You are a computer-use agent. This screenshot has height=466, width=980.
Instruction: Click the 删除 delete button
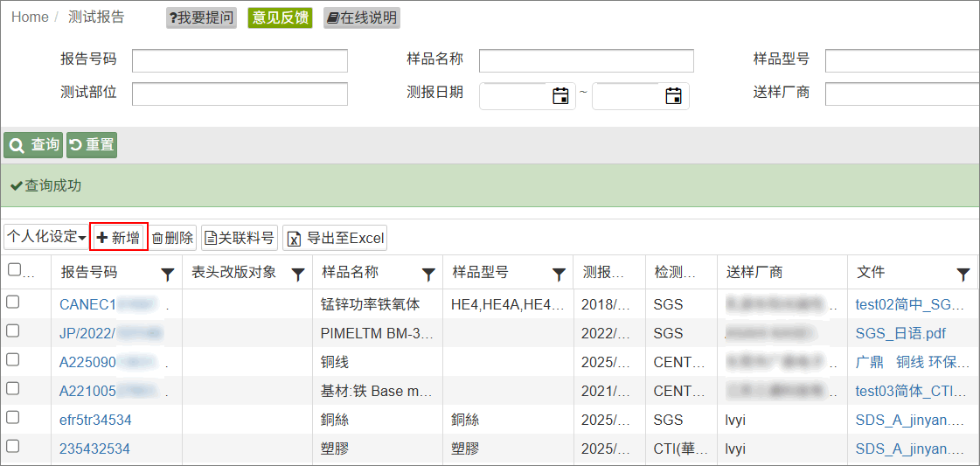173,238
